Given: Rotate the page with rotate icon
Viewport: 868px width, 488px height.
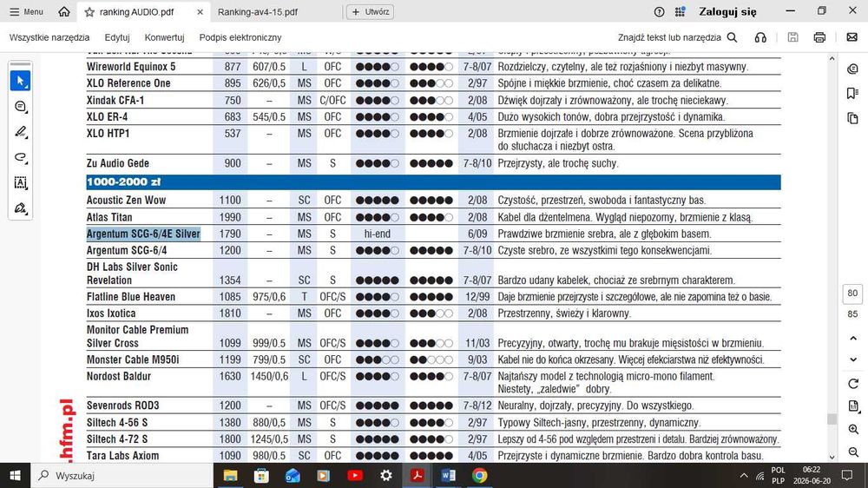Looking at the screenshot, I should (x=853, y=383).
